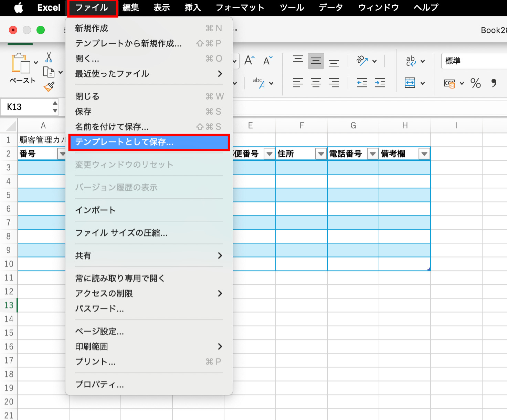
Task: Apply Percent Style formatting
Action: (x=475, y=83)
